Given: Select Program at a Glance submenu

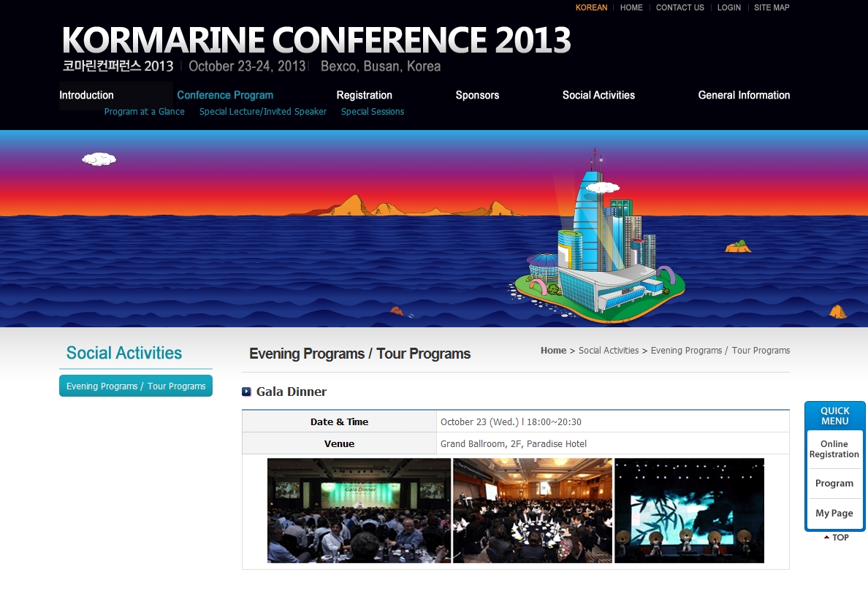Looking at the screenshot, I should click(x=145, y=112).
